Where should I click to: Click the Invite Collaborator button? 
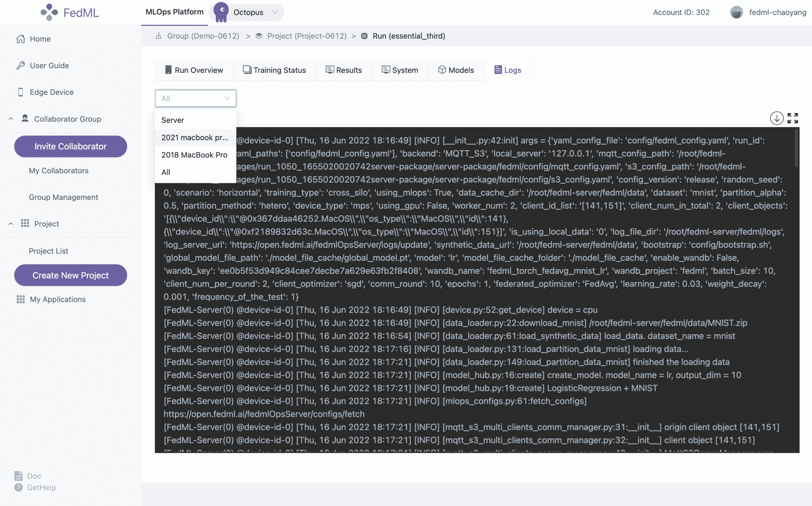click(x=70, y=146)
